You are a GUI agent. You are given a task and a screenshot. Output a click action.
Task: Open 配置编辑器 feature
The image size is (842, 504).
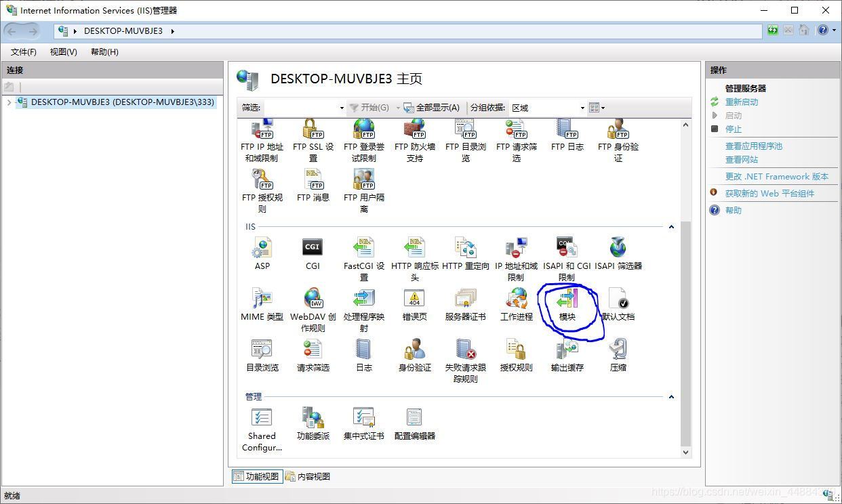click(x=414, y=424)
